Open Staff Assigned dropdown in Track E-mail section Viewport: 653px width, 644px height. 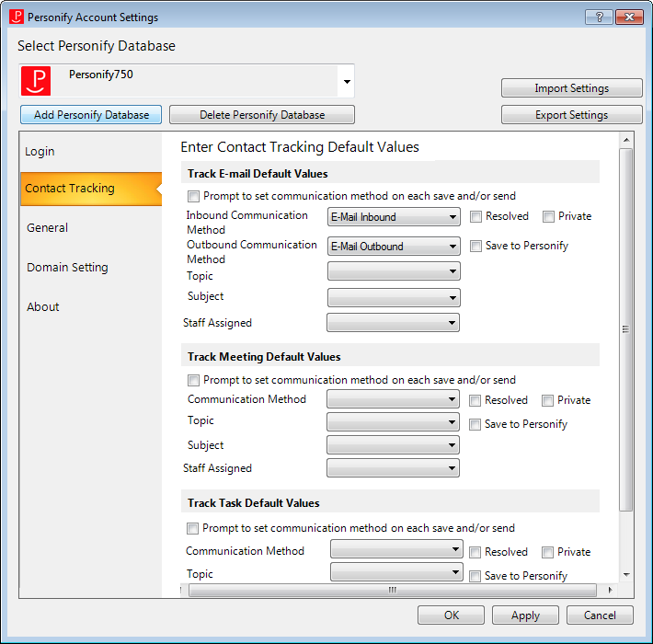pos(393,323)
